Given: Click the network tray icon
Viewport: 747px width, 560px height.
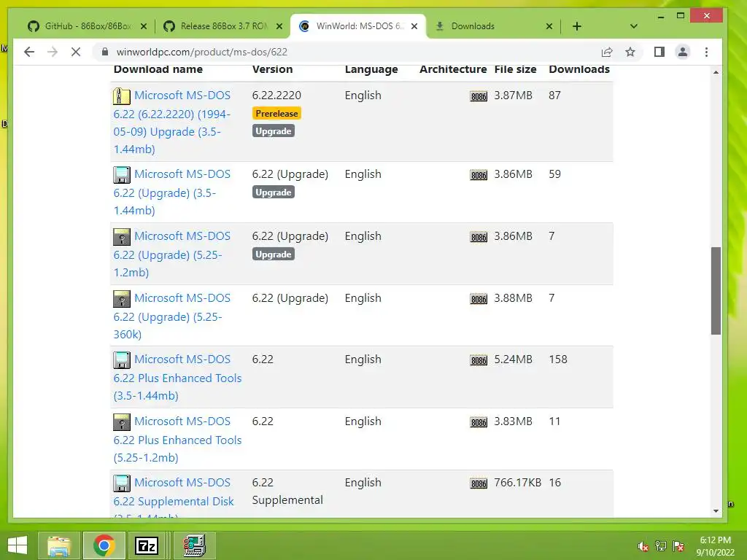Looking at the screenshot, I should coord(661,546).
